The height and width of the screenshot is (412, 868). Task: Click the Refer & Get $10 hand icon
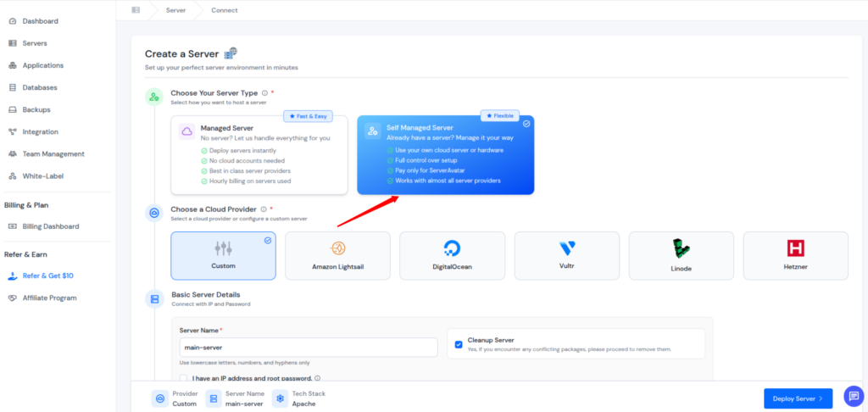pos(13,276)
